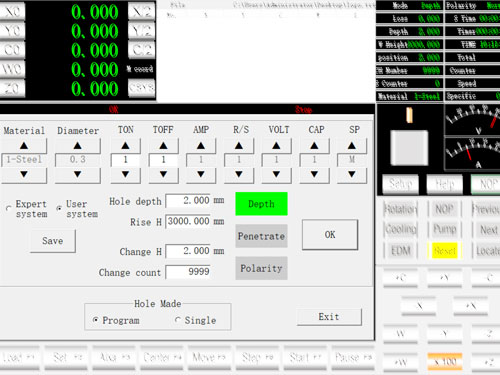500x375 pixels.
Task: Step SP upward with its up arrow
Action: 352,145
